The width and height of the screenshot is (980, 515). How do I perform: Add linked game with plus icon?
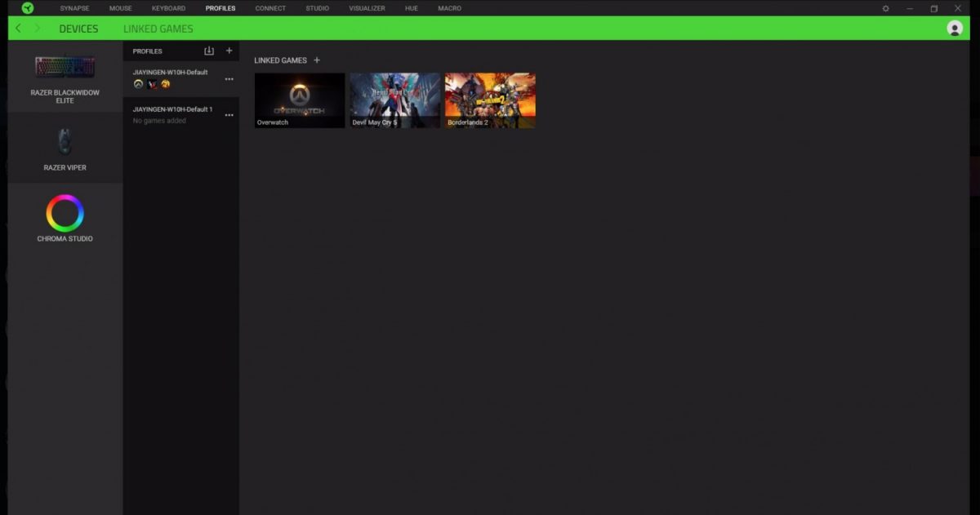(317, 60)
